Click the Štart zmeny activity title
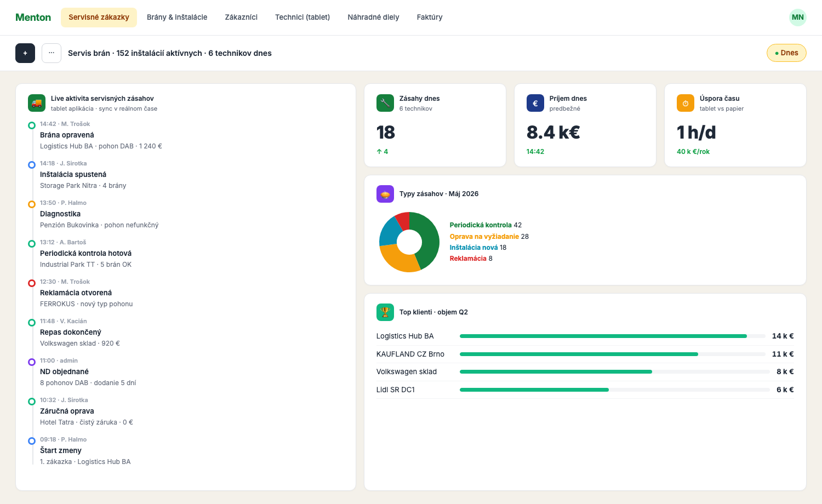This screenshot has height=504, width=822. tap(61, 451)
